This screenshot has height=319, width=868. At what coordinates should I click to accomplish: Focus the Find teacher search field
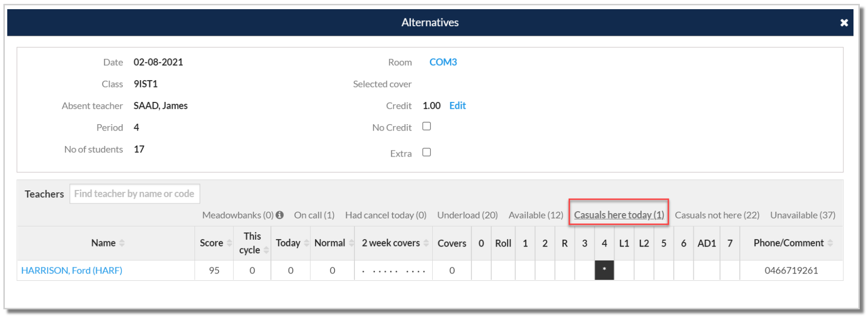click(134, 194)
